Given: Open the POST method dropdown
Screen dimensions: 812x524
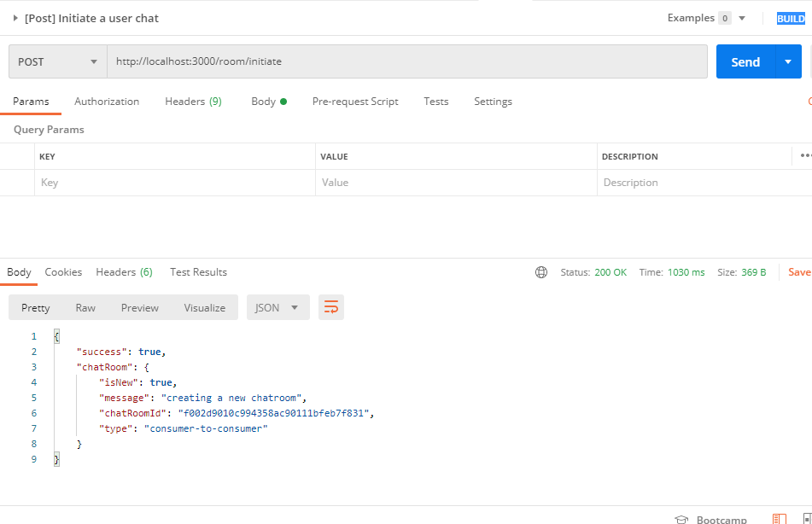Looking at the screenshot, I should (x=58, y=61).
